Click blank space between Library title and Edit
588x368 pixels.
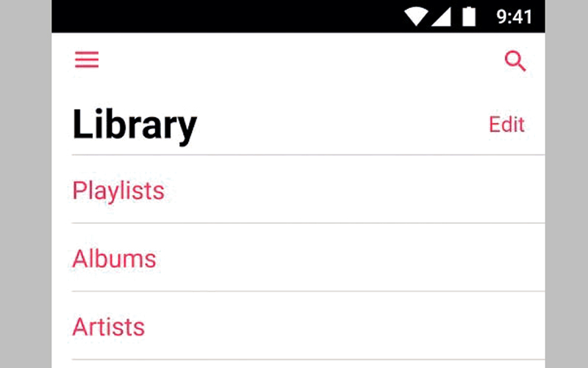click(x=338, y=125)
